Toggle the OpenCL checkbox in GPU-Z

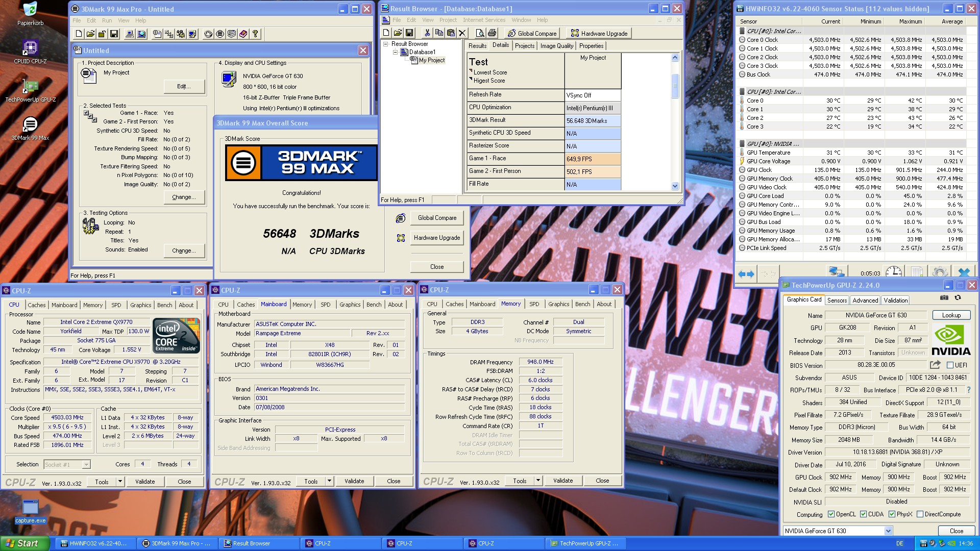coord(831,514)
